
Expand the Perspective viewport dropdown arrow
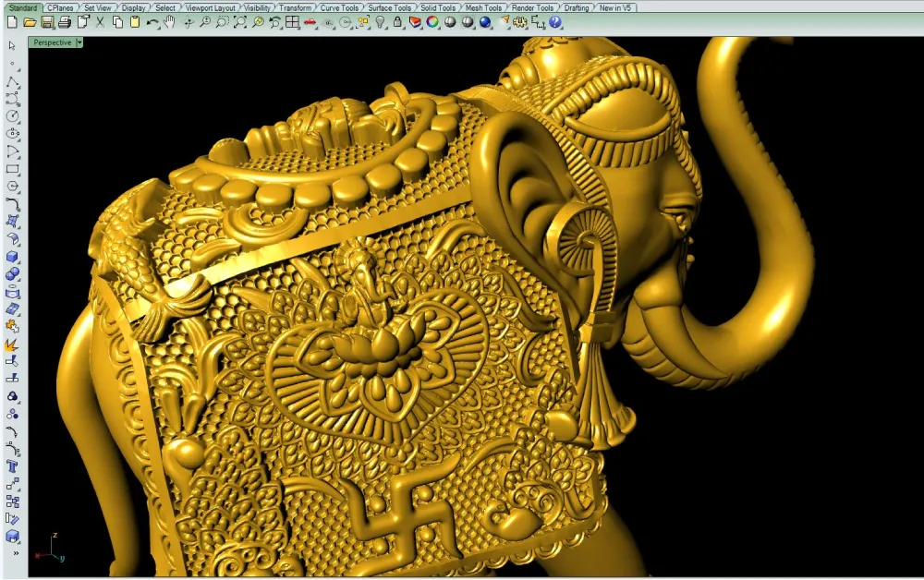click(x=79, y=42)
